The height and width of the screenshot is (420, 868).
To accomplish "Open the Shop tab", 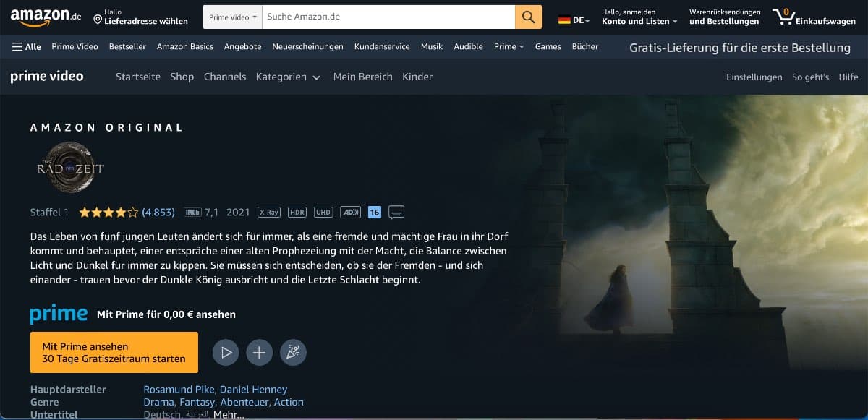I will (182, 77).
